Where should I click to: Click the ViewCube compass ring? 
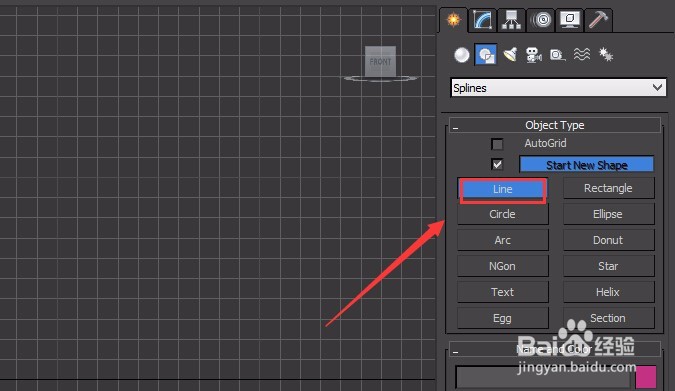click(381, 78)
